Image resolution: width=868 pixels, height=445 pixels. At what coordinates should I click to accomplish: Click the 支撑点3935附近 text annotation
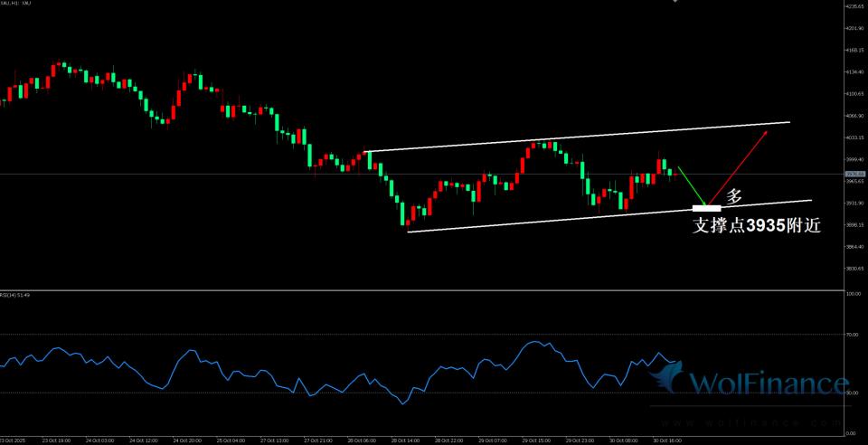tap(756, 227)
